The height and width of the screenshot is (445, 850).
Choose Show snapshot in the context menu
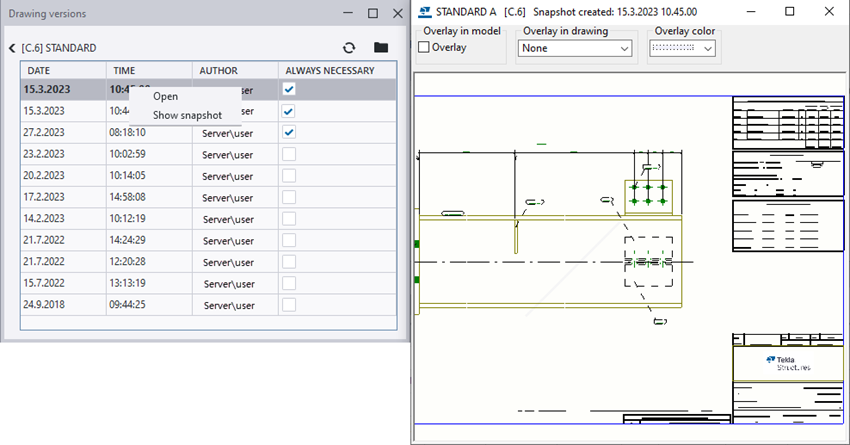coord(187,115)
